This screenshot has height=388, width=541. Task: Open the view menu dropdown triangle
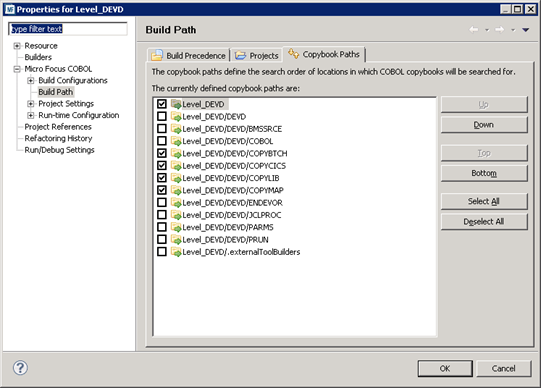click(525, 30)
